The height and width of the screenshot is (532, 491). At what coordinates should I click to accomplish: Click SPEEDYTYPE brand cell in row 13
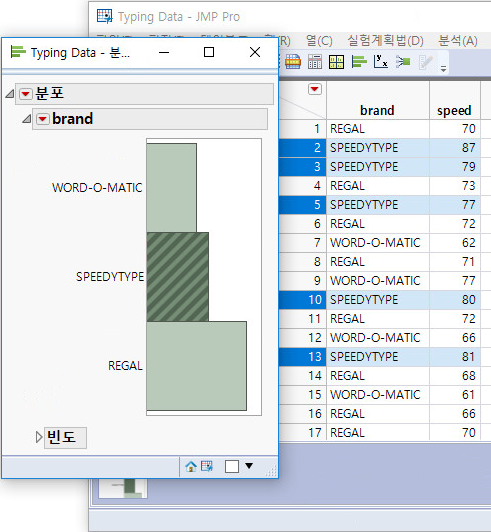point(378,357)
